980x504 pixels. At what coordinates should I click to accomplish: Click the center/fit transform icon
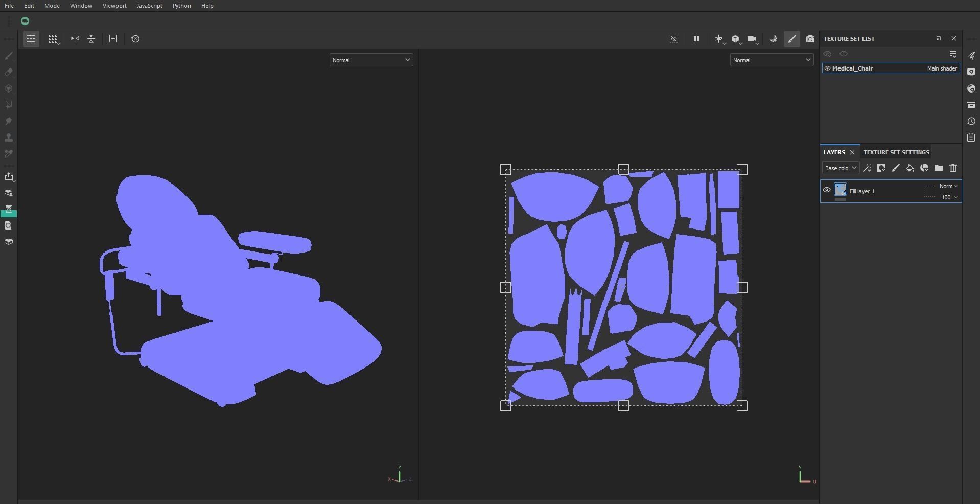(113, 39)
